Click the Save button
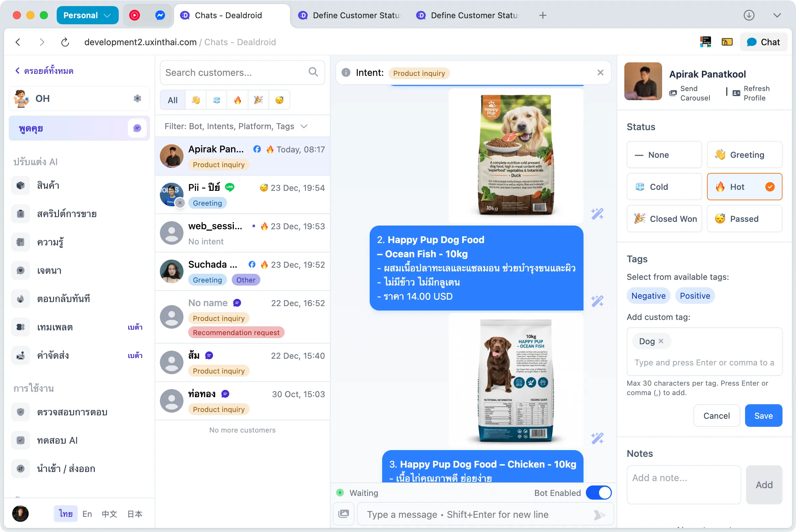 (763, 416)
